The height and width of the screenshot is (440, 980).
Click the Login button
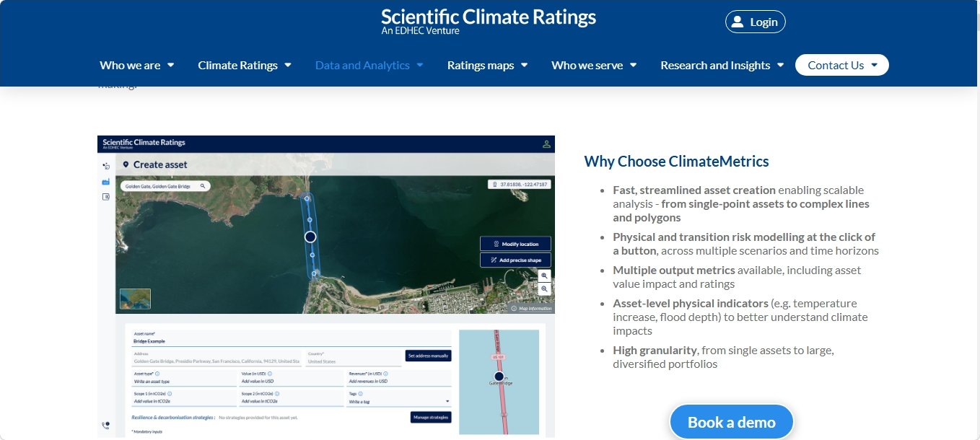pos(755,22)
